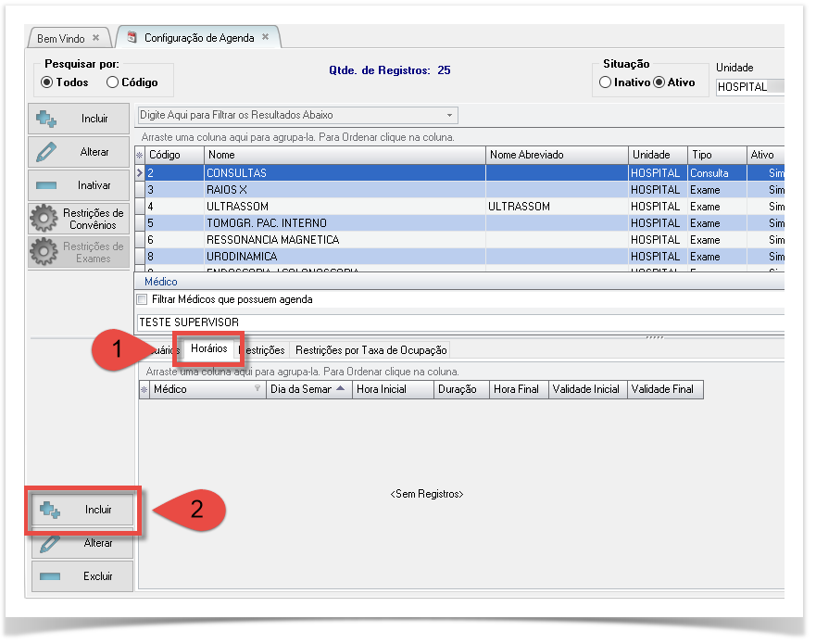Close the Configuração de Agenda tab
This screenshot has height=644, width=816.
click(265, 38)
